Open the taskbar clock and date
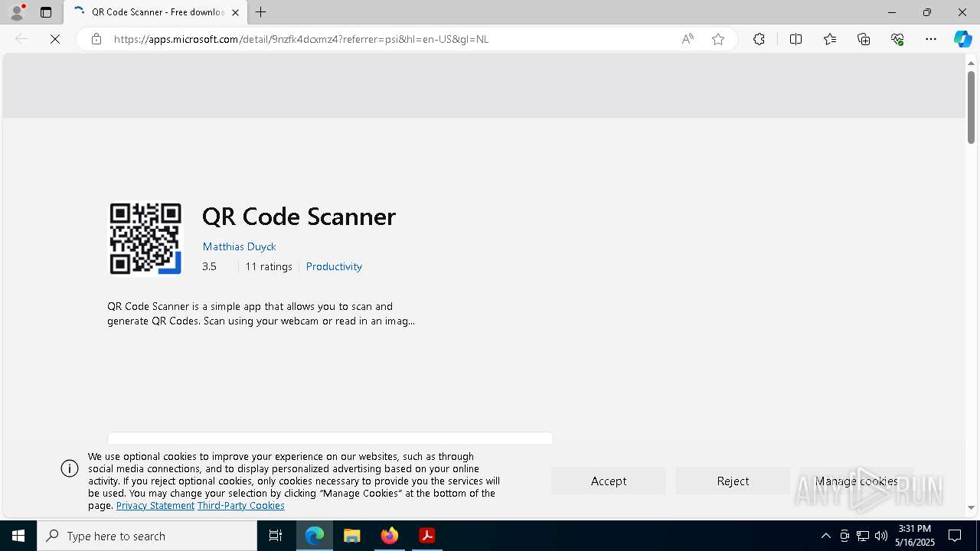Image resolution: width=980 pixels, height=551 pixels. point(915,536)
